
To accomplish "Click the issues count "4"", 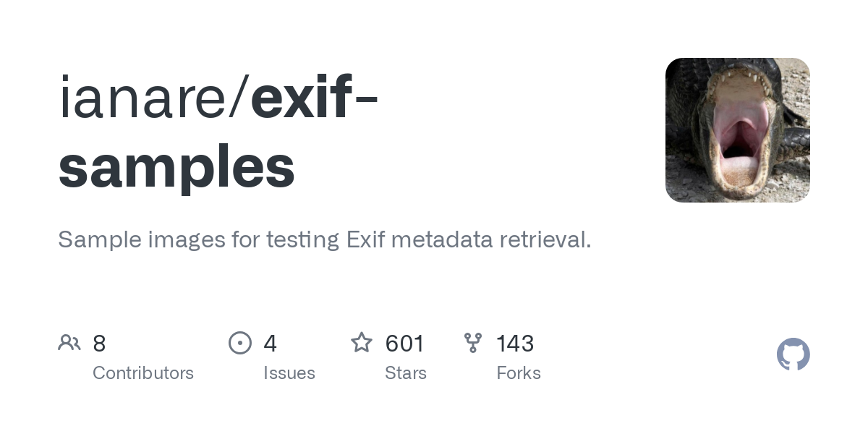I will click(x=270, y=344).
